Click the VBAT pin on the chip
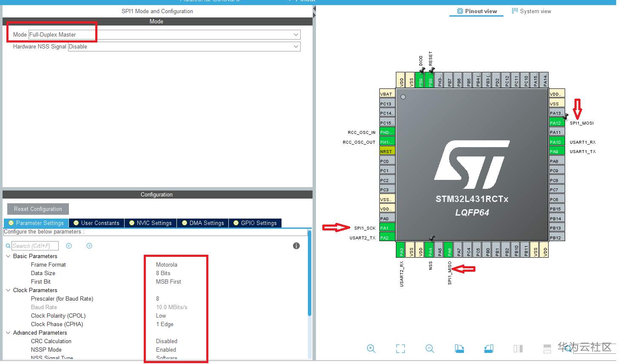620x364 pixels. 387,94
